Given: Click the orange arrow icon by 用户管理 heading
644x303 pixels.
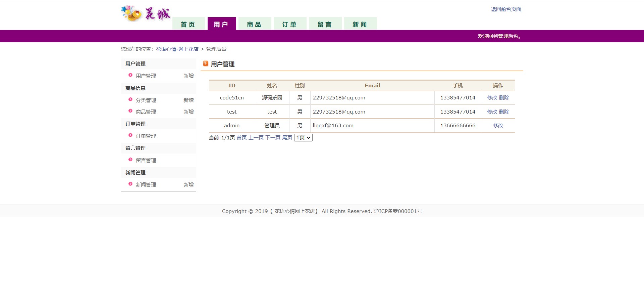Looking at the screenshot, I should [x=206, y=63].
